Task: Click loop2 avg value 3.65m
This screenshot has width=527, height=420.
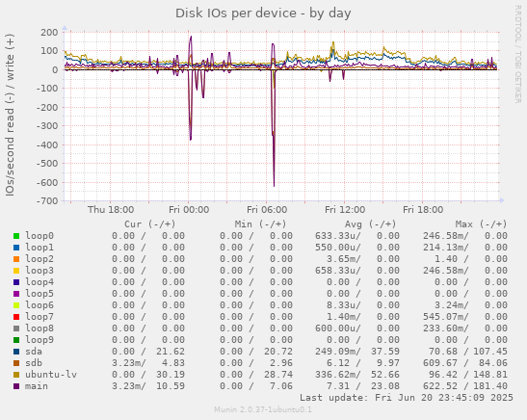Action: (344, 259)
